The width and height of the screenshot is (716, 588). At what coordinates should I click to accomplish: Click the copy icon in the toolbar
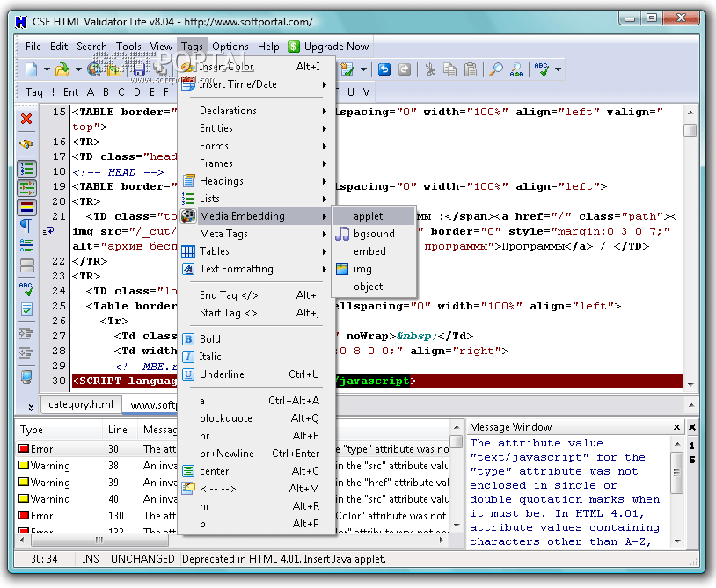click(x=449, y=69)
